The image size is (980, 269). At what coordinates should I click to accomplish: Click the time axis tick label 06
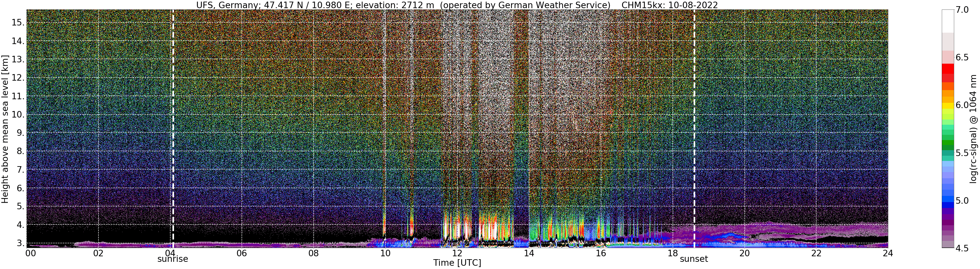point(242,253)
